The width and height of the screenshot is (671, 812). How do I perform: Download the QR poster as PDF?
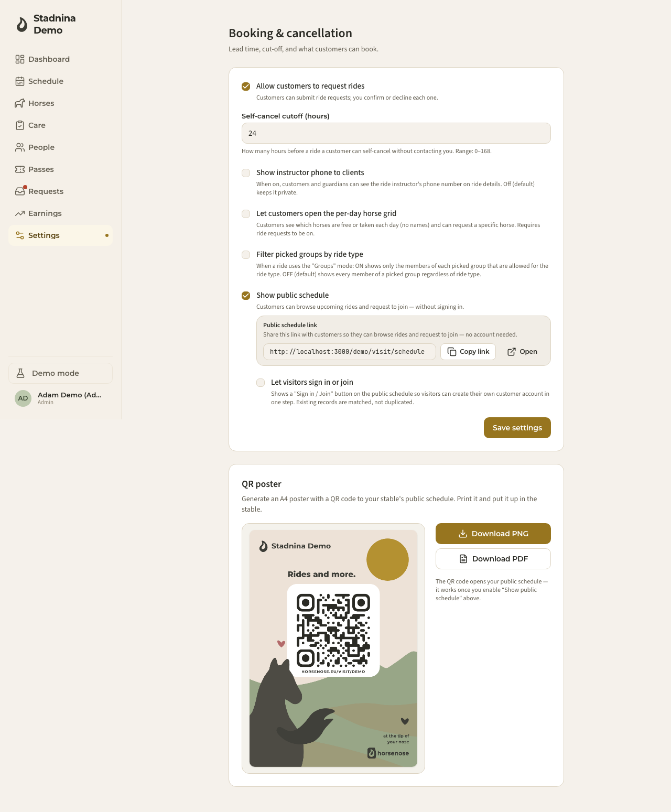pos(493,559)
